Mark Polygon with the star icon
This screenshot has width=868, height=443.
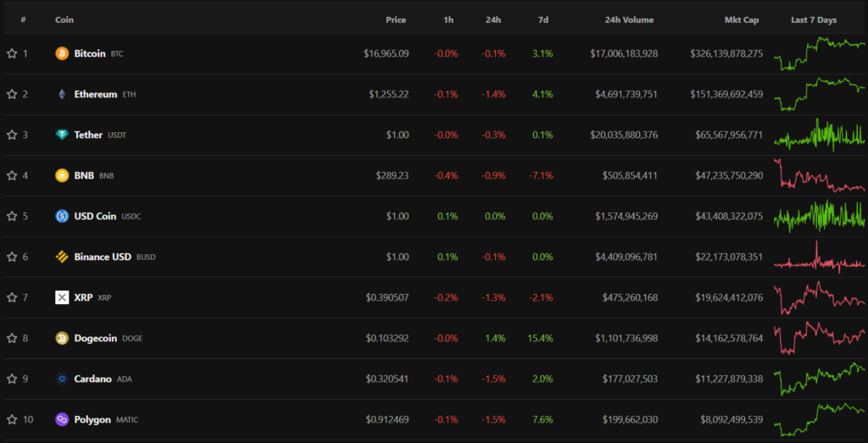tap(12, 420)
